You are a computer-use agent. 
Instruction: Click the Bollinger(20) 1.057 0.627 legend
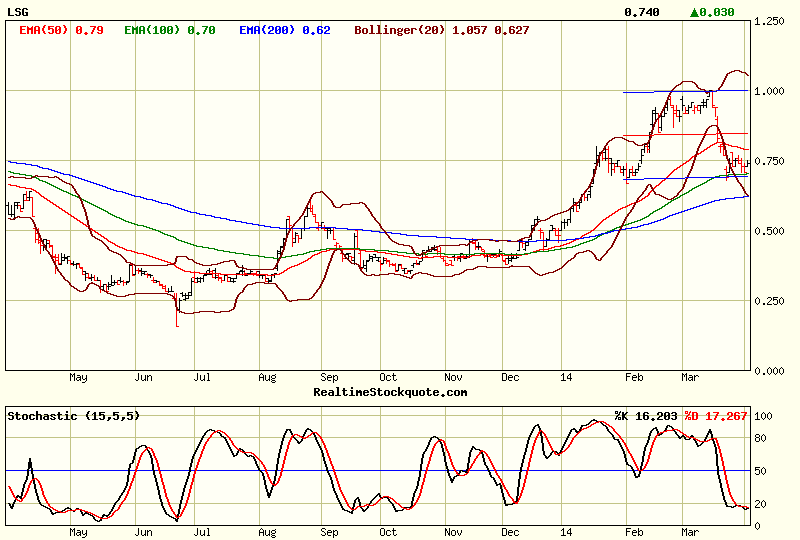pos(442,30)
